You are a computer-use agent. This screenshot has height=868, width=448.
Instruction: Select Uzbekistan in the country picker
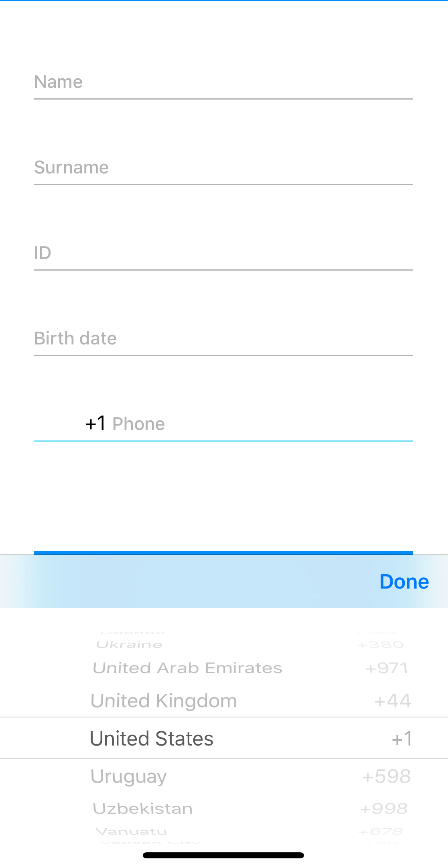[142, 808]
